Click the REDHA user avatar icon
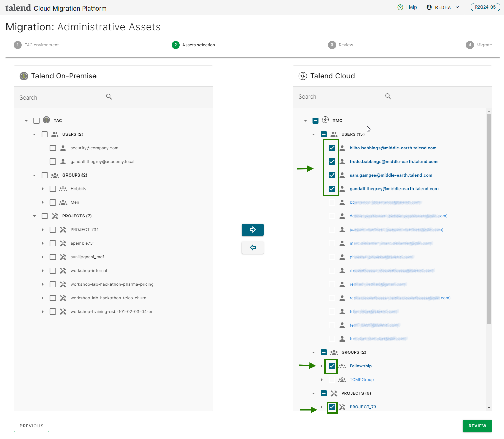 429,7
